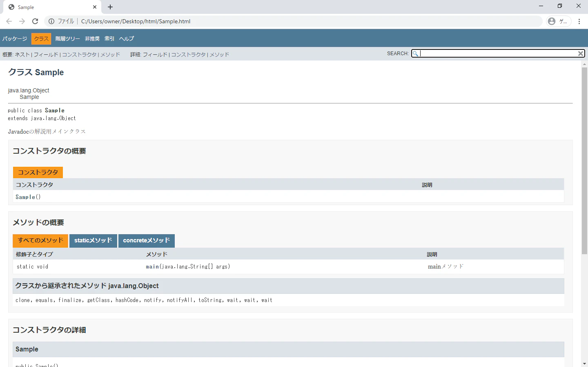This screenshot has width=588, height=367.
Task: Close the Sample browser tab
Action: (95, 7)
